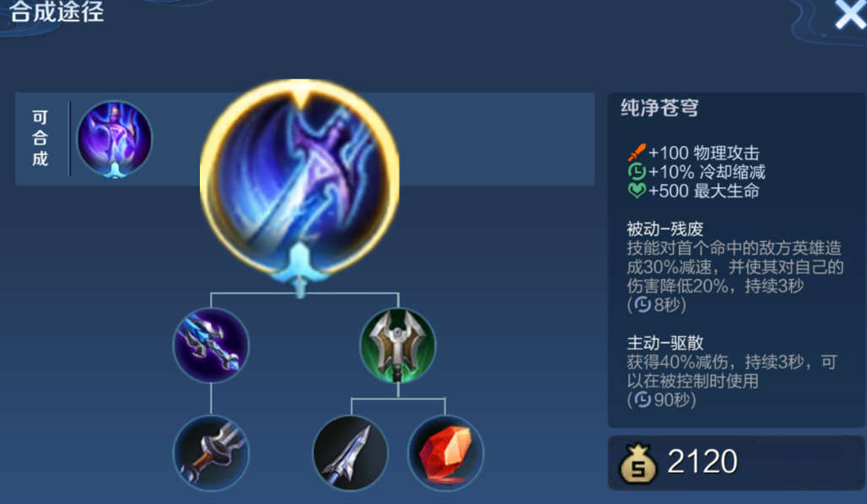Click the 90秒 cooldown clock icon
The image size is (867, 504).
click(x=643, y=399)
